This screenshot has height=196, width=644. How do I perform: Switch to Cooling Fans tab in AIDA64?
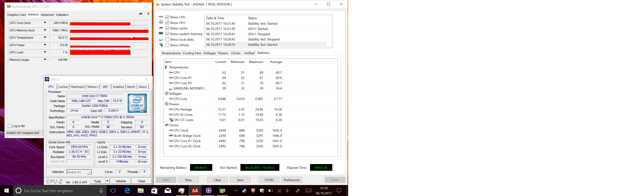click(192, 53)
